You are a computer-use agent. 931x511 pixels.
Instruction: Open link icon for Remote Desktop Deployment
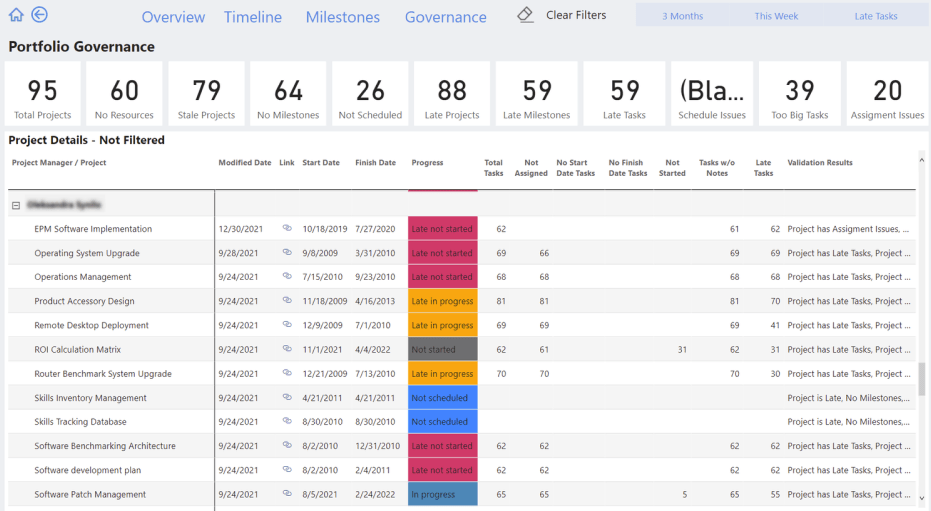pos(287,325)
